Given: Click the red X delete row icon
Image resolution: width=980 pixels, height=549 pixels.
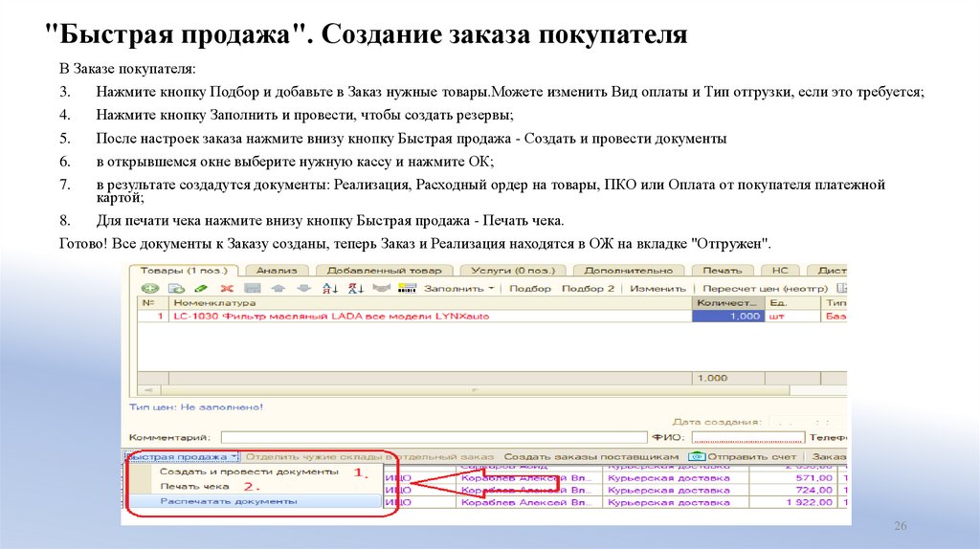Looking at the screenshot, I should point(226,288).
